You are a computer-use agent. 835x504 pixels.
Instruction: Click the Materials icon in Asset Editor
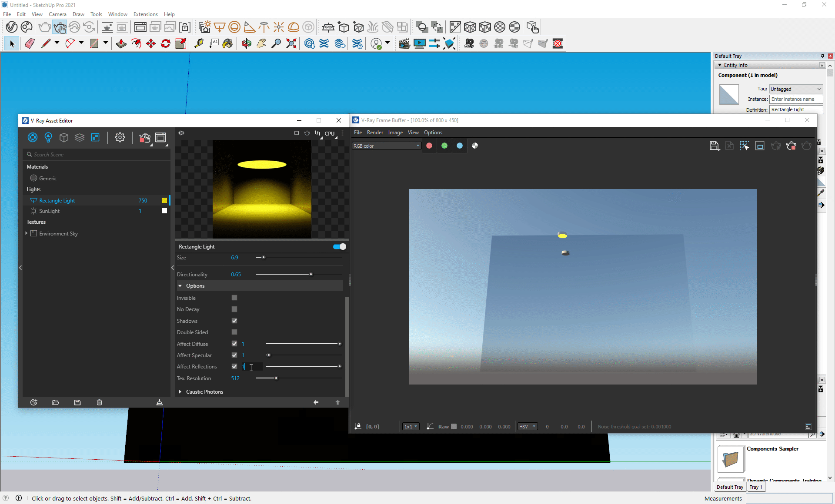32,137
